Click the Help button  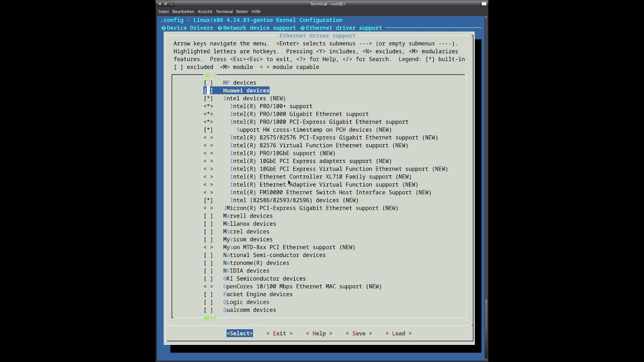pos(319,333)
